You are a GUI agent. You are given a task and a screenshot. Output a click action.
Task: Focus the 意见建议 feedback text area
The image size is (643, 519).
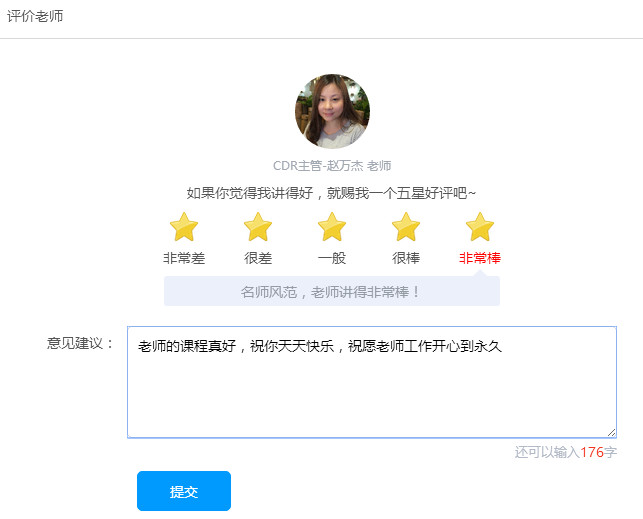pyautogui.click(x=371, y=390)
